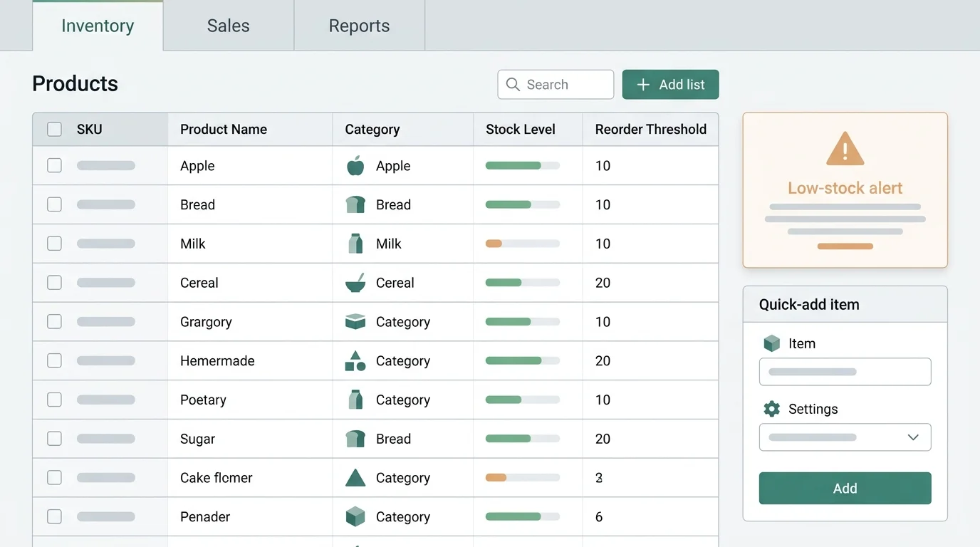980x547 pixels.
Task: Click the bread loaf icon in the Bread row
Action: coord(355,205)
